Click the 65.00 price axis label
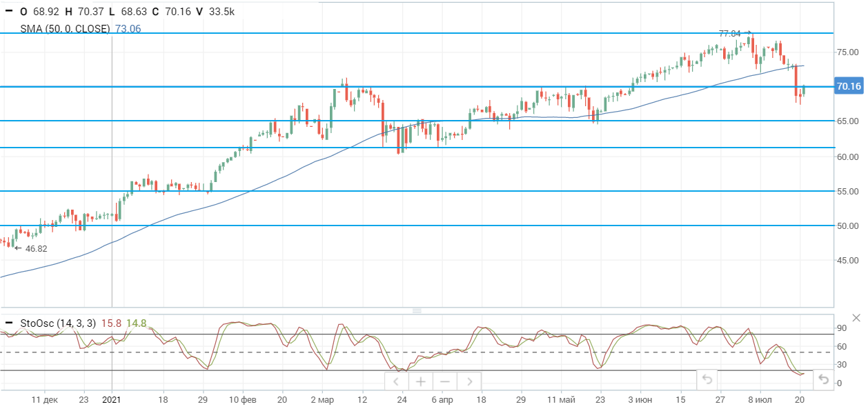 coord(848,121)
